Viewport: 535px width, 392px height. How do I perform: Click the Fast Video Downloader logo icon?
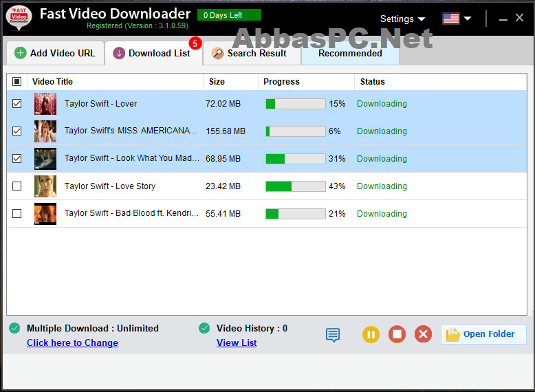(x=19, y=18)
